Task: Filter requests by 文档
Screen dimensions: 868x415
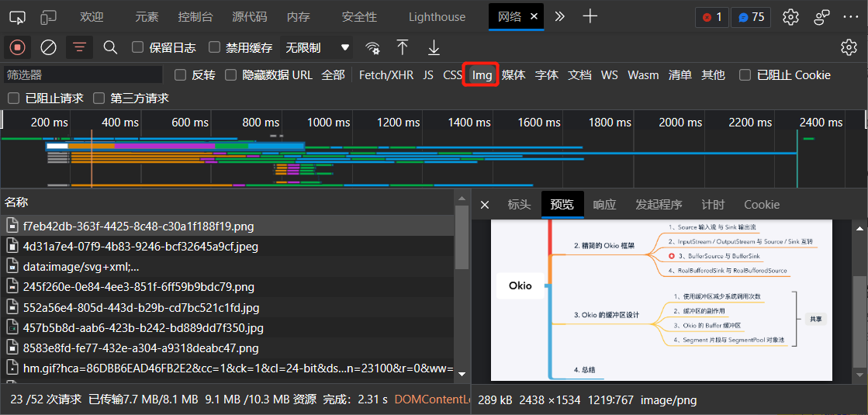Action: click(x=579, y=74)
